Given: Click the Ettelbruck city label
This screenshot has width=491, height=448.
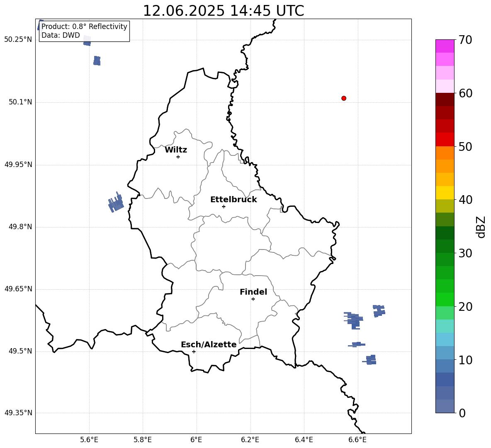Looking at the screenshot, I should (233, 200).
